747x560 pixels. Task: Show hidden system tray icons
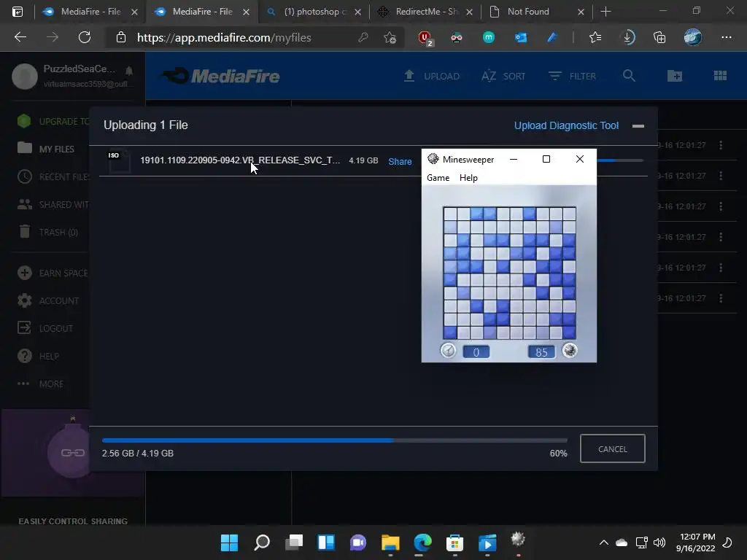coord(603,542)
